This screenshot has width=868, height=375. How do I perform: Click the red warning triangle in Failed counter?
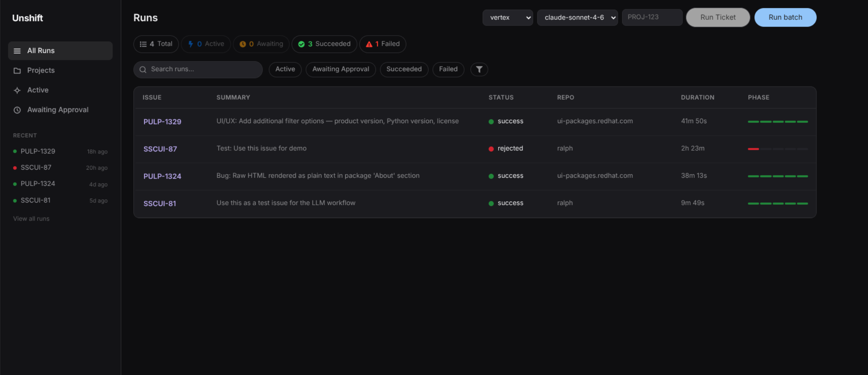click(x=368, y=44)
